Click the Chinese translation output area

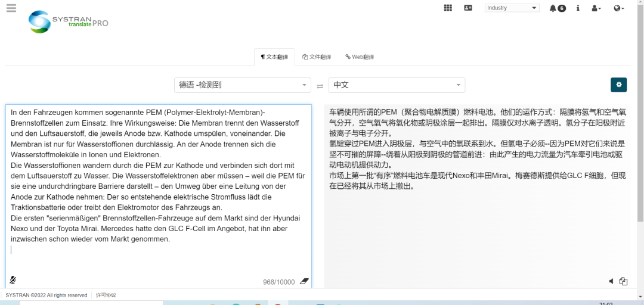477,196
